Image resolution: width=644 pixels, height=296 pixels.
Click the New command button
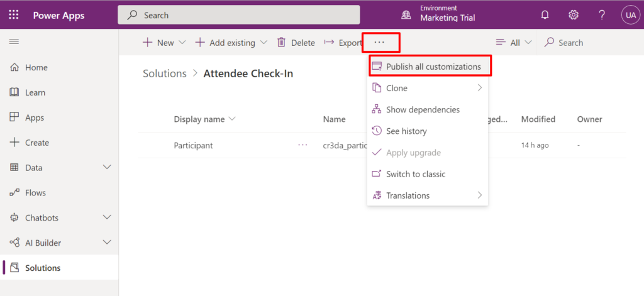(x=158, y=43)
